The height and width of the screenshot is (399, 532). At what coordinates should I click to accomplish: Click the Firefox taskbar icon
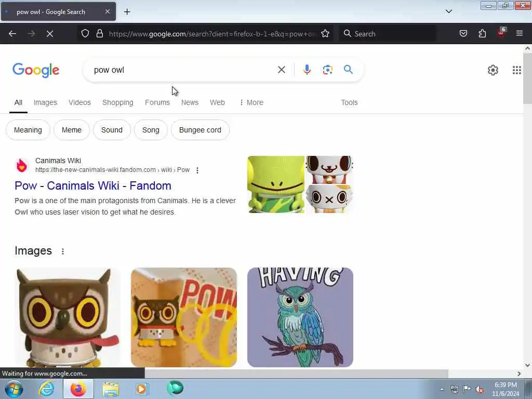tap(78, 389)
